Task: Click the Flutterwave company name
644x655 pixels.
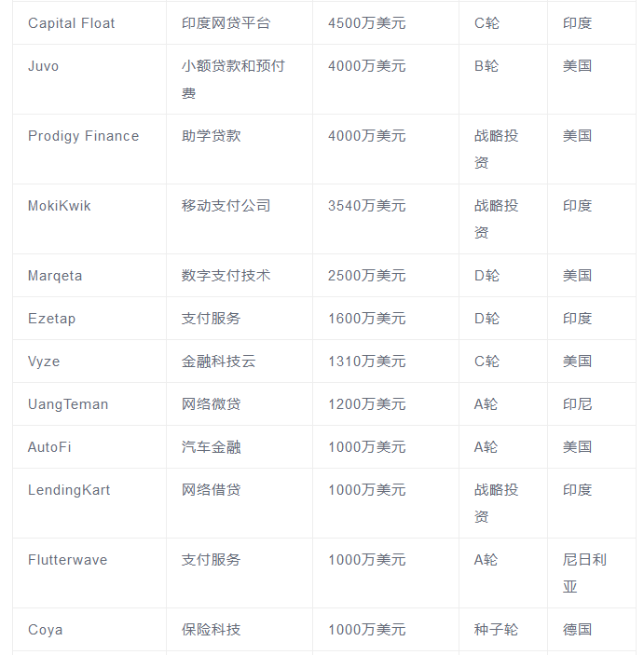Action: pos(67,560)
